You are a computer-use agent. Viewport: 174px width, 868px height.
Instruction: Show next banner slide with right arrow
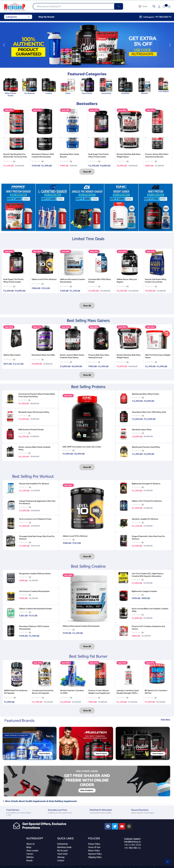point(170,45)
